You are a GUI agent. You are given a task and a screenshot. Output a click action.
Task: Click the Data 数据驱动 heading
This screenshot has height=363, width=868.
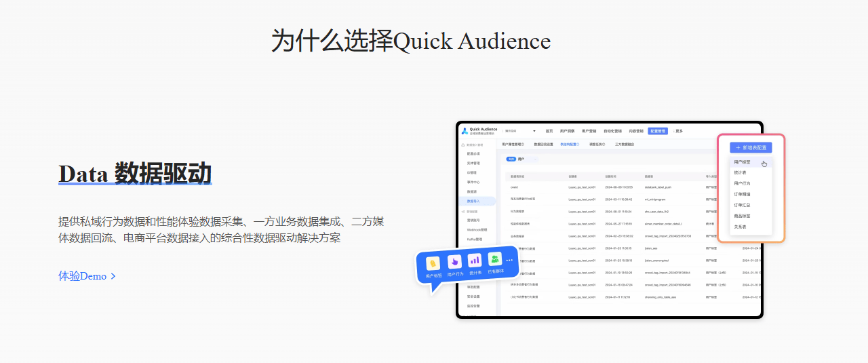pyautogui.click(x=135, y=174)
